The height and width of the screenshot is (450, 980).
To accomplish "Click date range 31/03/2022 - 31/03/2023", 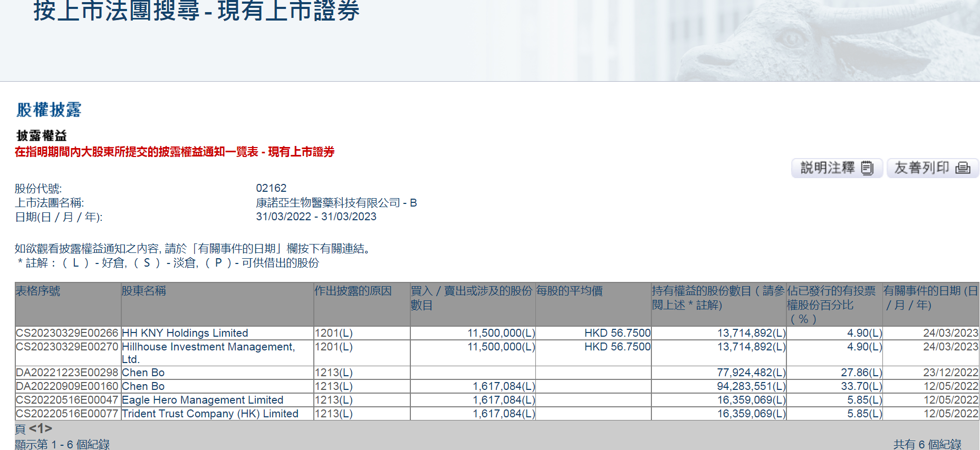I will (x=316, y=217).
